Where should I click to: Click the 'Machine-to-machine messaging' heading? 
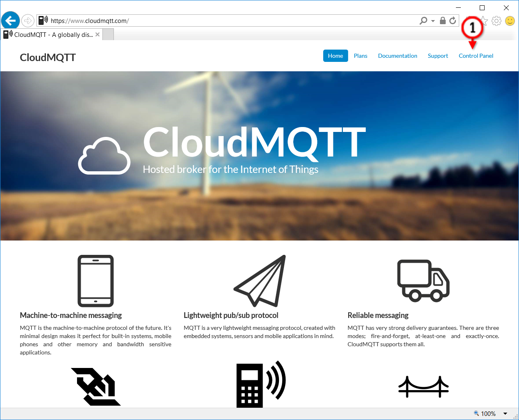(71, 316)
